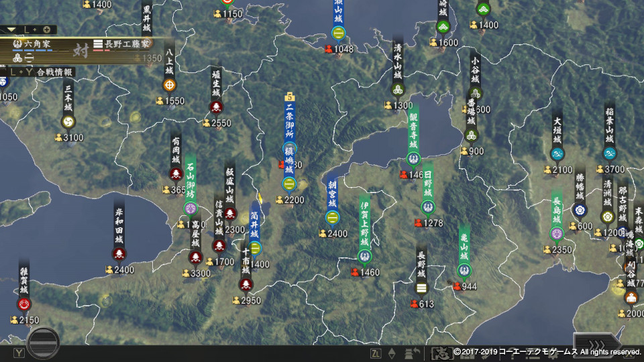Image resolution: width=644 pixels, height=362 pixels.
Task: Select the 二条御所 blue banner
Action: point(290,121)
